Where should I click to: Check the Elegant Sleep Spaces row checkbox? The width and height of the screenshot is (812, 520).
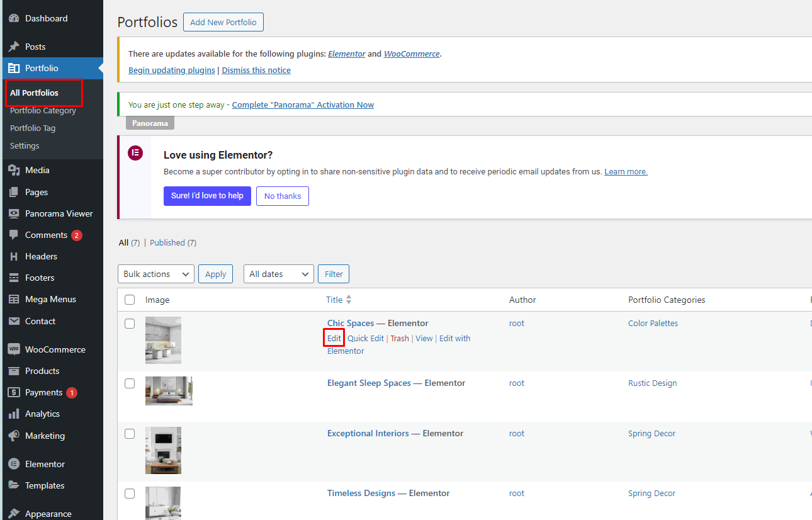tap(130, 383)
